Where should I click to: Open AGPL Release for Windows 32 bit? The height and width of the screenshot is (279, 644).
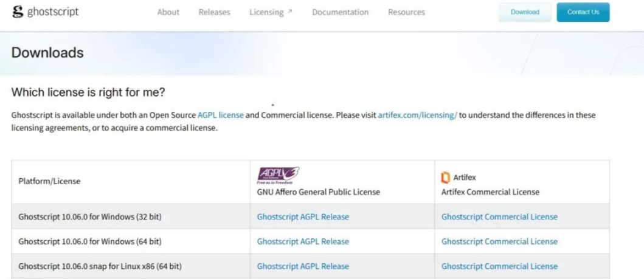pyautogui.click(x=303, y=216)
